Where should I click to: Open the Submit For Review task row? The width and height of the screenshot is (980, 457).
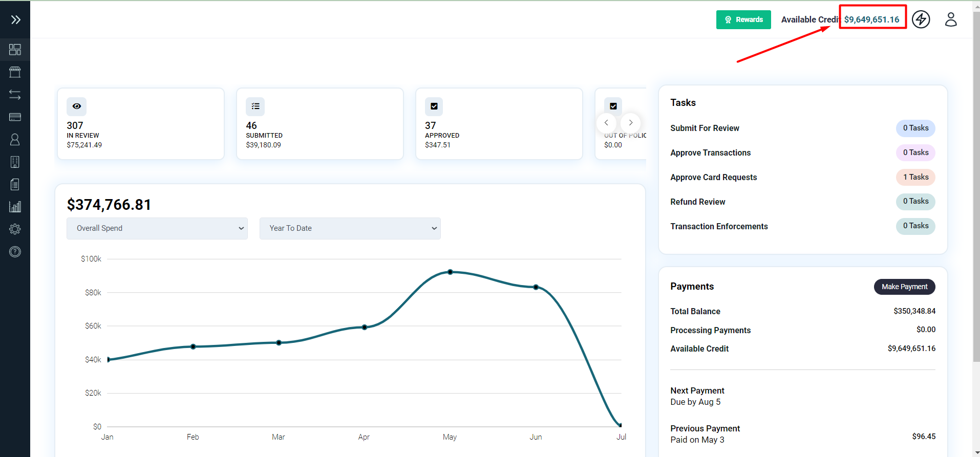(x=705, y=128)
